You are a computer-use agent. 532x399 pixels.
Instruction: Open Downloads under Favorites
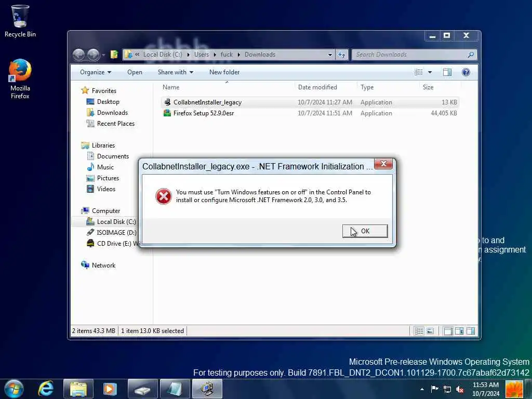click(112, 113)
